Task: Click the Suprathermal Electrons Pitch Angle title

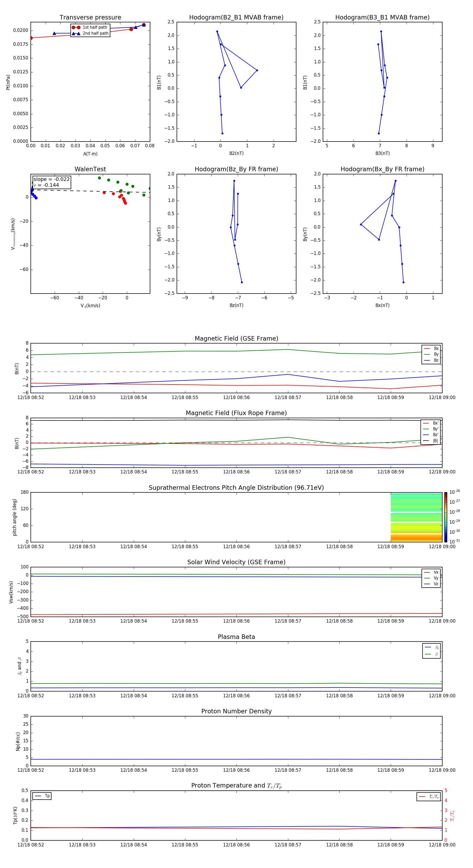Action: click(236, 488)
